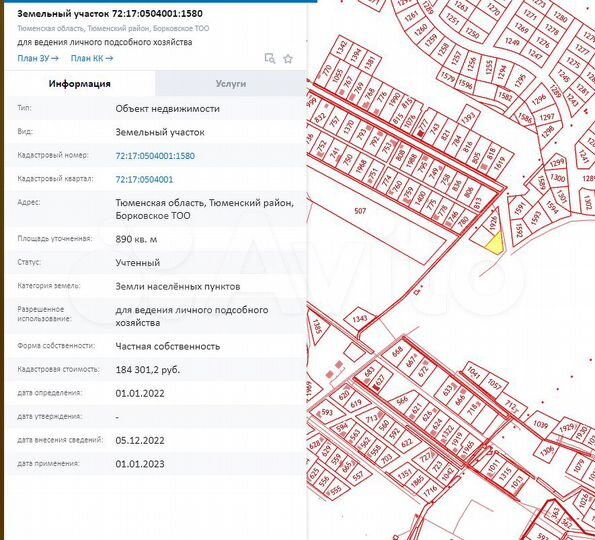Select parcel 1582 on the map
The image size is (595, 540).
(x=505, y=96)
